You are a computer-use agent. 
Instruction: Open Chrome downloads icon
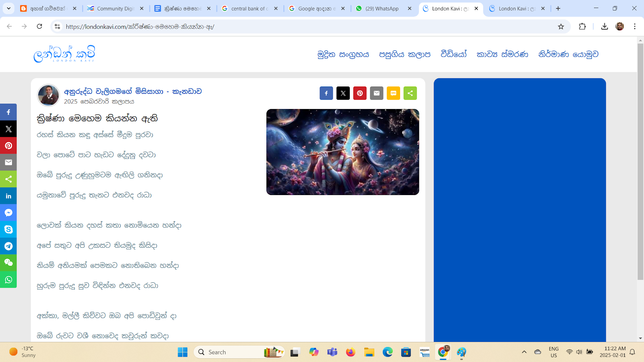[x=604, y=27]
